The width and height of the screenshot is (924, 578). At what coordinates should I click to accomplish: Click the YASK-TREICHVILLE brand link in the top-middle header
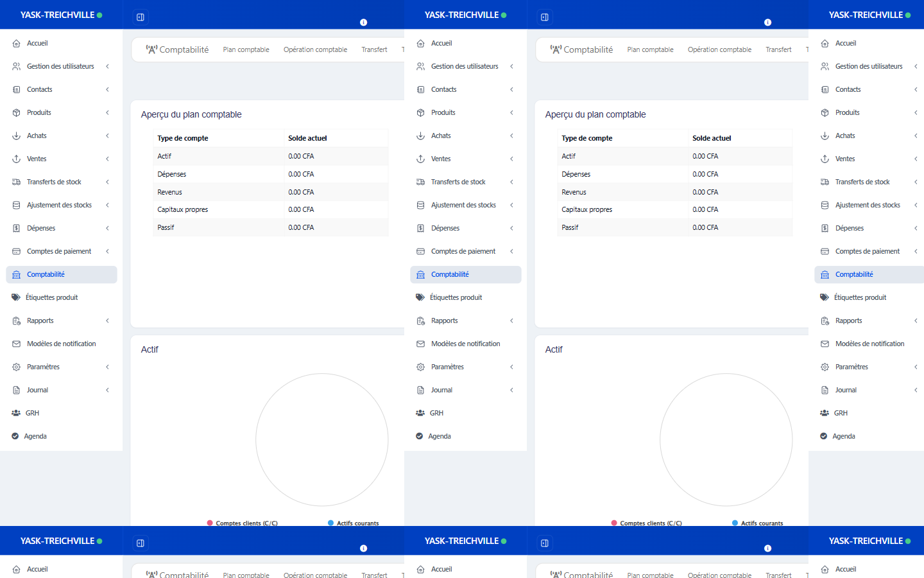click(462, 15)
